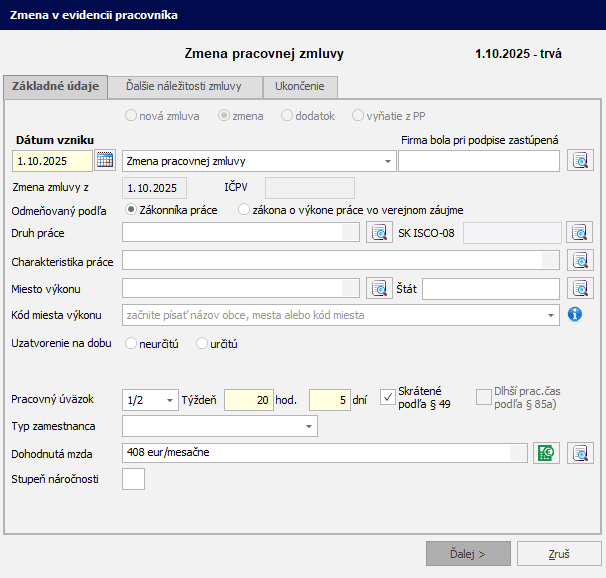
Task: Click the Zruš button
Action: click(559, 553)
